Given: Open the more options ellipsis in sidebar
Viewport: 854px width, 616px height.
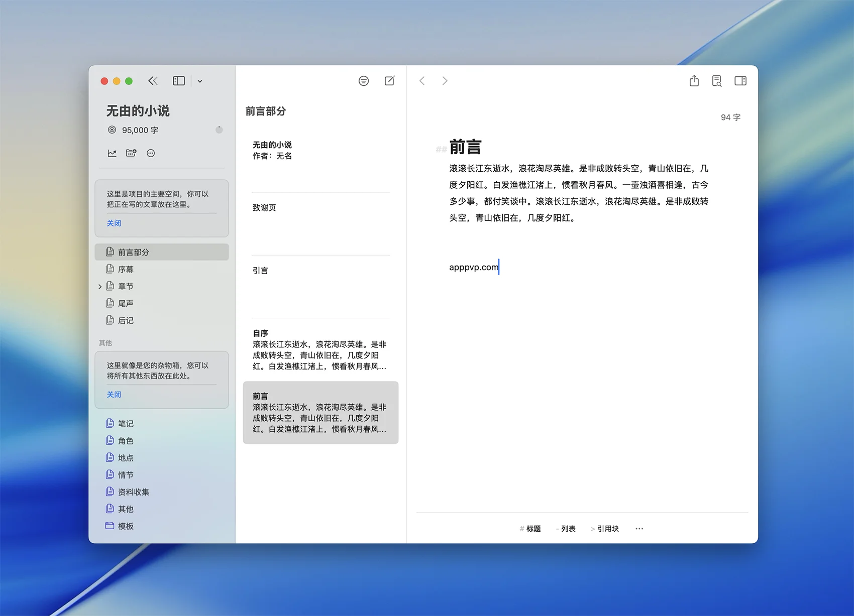Looking at the screenshot, I should [151, 153].
